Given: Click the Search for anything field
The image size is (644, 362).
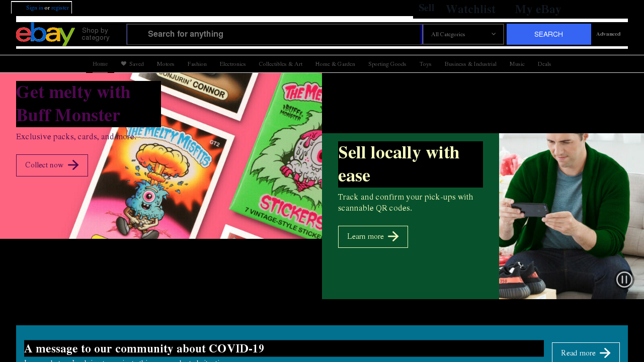Looking at the screenshot, I should point(274,34).
